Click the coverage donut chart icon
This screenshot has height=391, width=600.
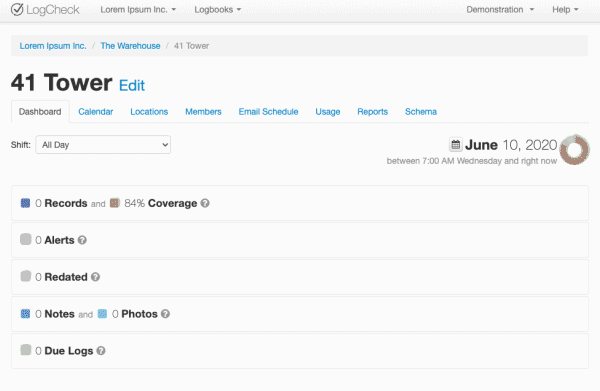[x=574, y=150]
